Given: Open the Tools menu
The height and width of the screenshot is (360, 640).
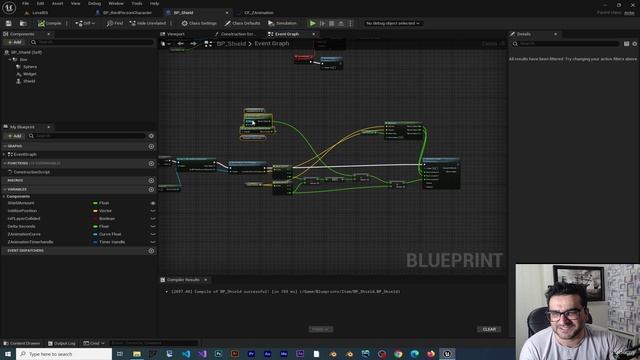Looking at the screenshot, I should point(137,3).
